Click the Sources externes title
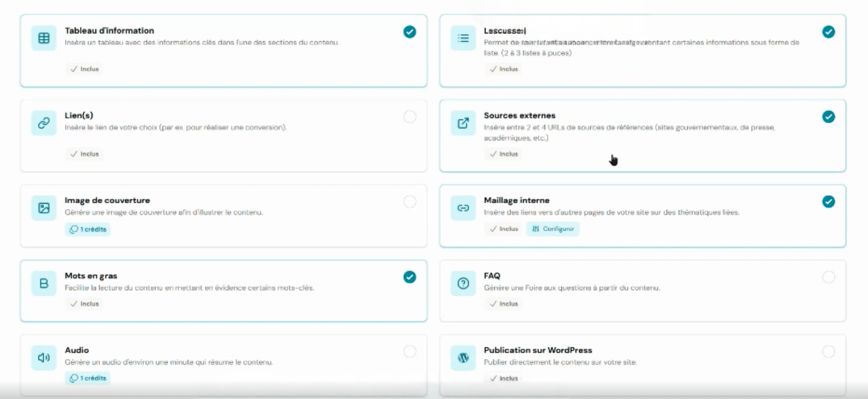The height and width of the screenshot is (399, 868). pos(520,115)
